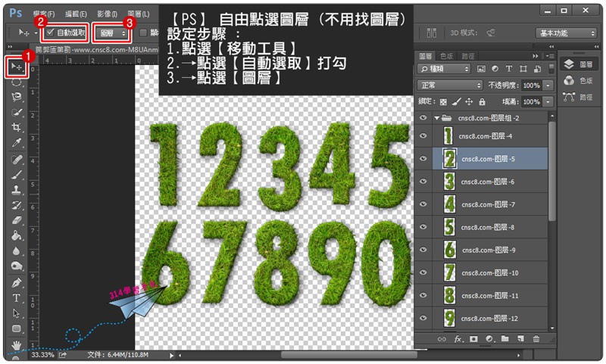The image size is (606, 364).
Task: Click the lock all padlock icon
Action: 482,101
